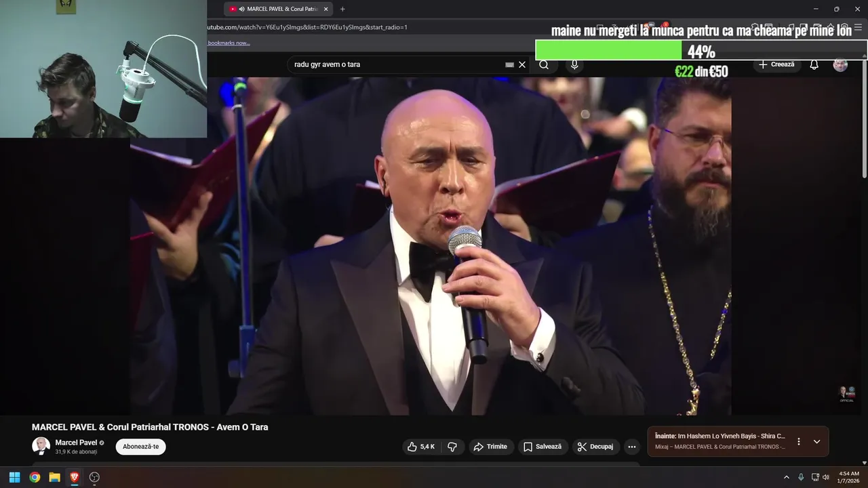This screenshot has width=868, height=488.
Task: Expand the Înainte playlist chevron
Action: pyautogui.click(x=816, y=441)
